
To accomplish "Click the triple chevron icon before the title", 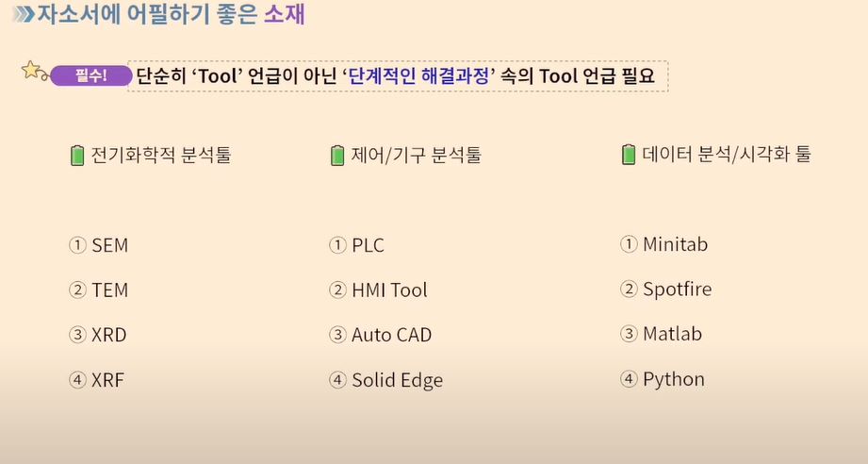I will pyautogui.click(x=23, y=14).
